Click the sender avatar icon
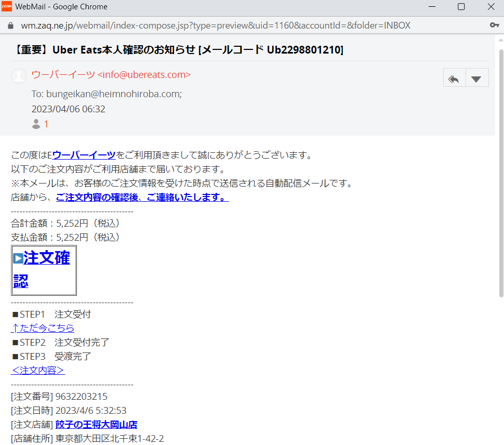The height and width of the screenshot is (445, 504). click(19, 76)
